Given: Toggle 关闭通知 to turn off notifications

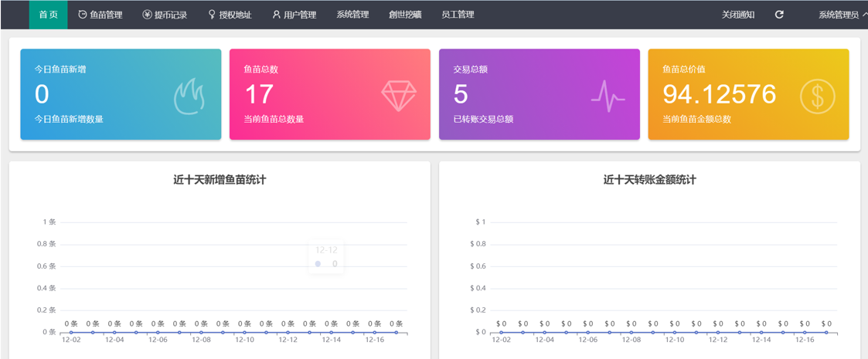Looking at the screenshot, I should tap(737, 15).
